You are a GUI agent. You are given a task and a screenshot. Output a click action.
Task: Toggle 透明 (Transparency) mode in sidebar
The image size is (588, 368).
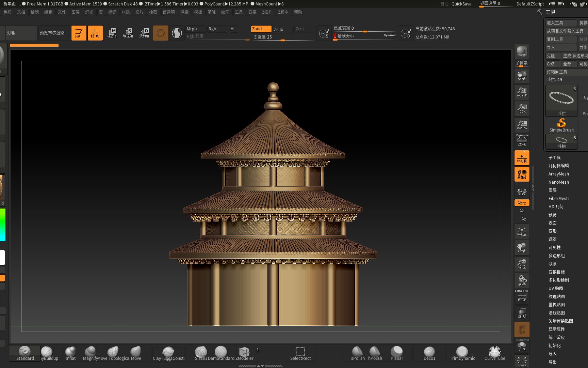coord(522,312)
